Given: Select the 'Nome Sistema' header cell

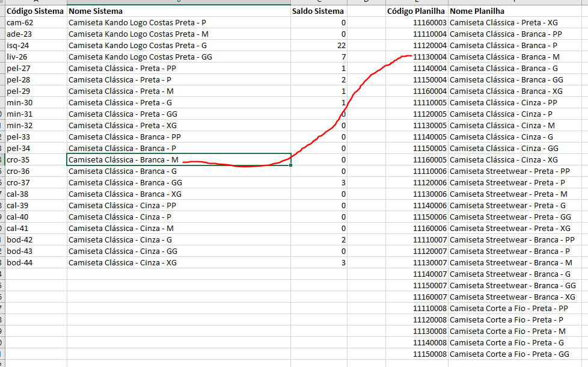Looking at the screenshot, I should pos(179,11).
